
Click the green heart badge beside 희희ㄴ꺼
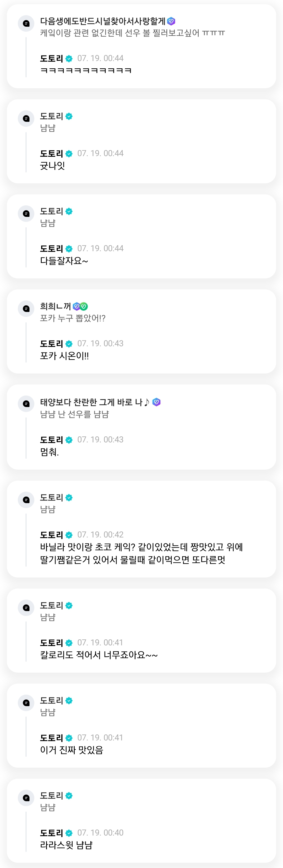click(84, 306)
